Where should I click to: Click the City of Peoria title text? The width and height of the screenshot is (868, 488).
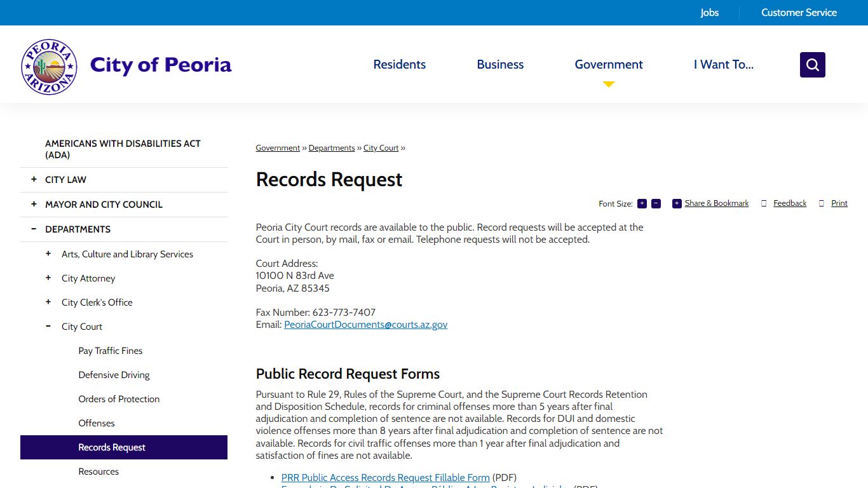pyautogui.click(x=161, y=65)
